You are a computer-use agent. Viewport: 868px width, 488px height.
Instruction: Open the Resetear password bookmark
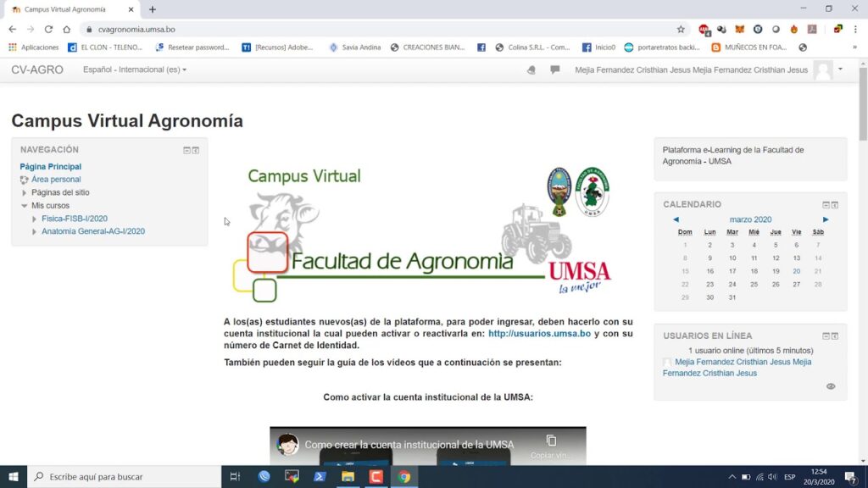coord(192,47)
